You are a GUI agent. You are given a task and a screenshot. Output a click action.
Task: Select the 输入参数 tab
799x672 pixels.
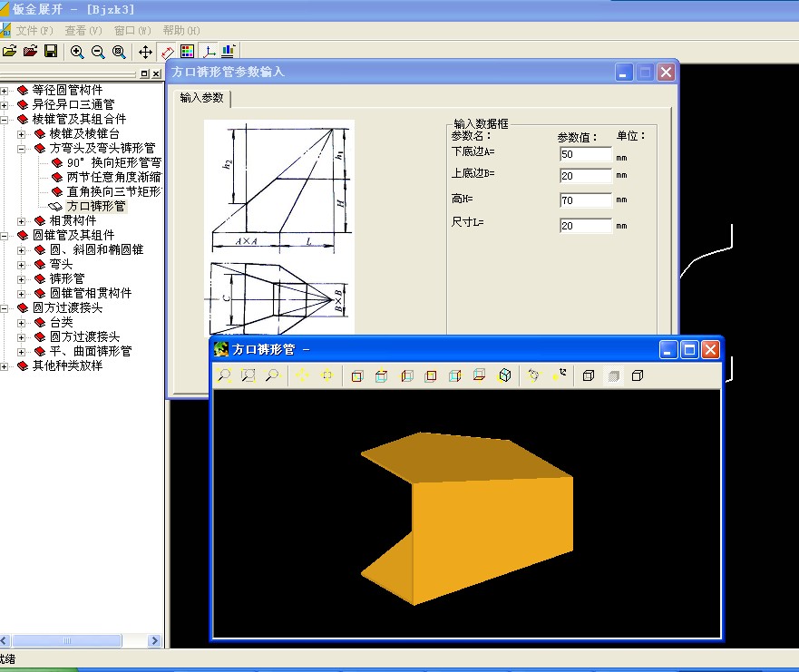coord(201,98)
